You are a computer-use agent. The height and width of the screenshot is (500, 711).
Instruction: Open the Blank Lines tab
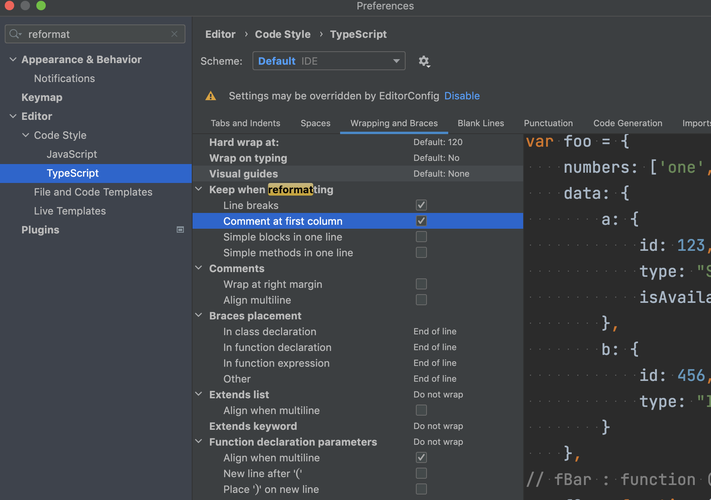coord(481,123)
